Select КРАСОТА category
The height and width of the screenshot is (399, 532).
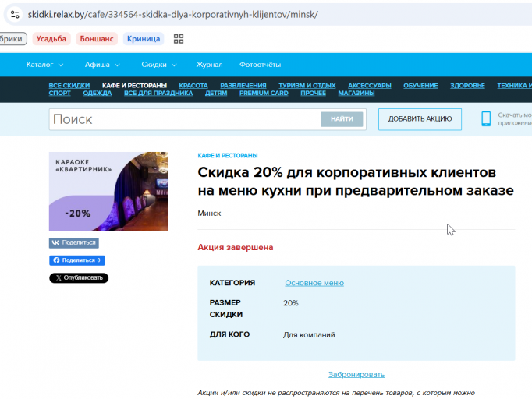coord(193,86)
